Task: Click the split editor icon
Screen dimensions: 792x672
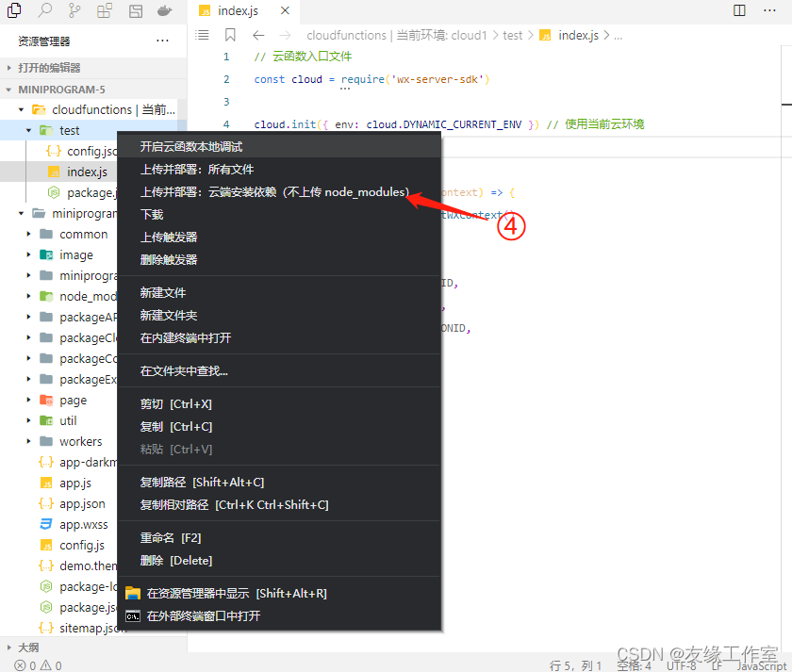Action: (739, 10)
